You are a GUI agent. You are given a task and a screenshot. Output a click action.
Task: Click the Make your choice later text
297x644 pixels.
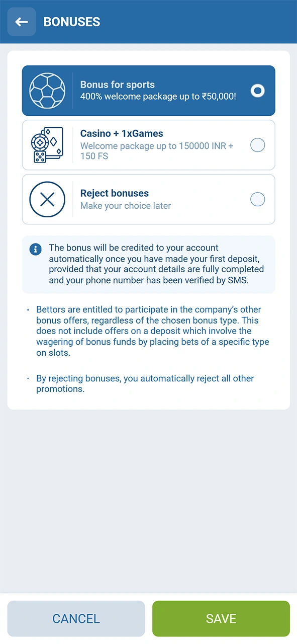126,206
